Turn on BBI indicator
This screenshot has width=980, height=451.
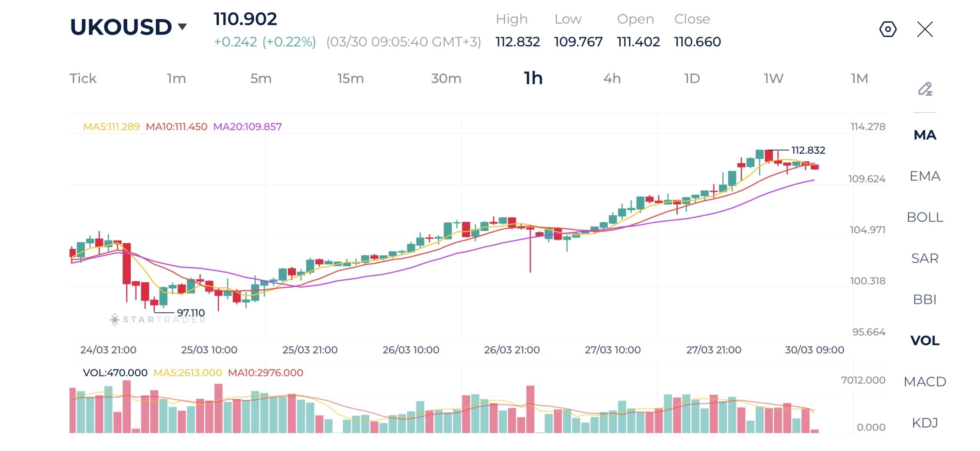tap(924, 299)
